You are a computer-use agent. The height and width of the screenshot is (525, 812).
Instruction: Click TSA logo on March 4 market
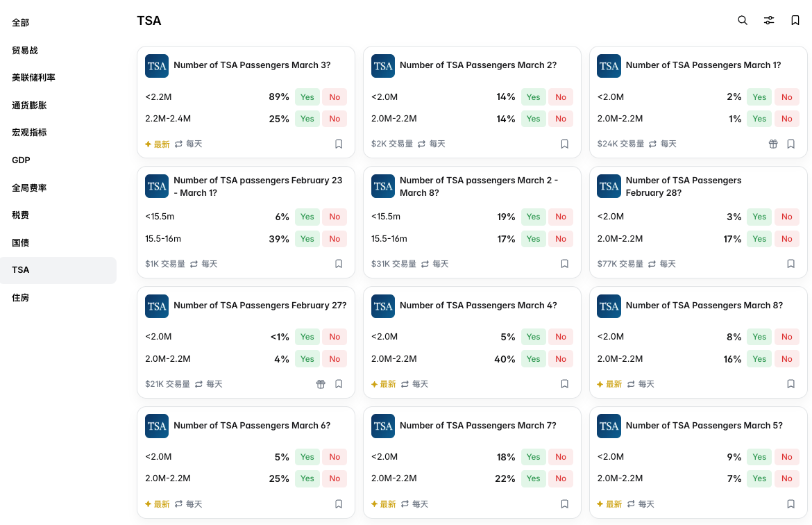point(383,306)
